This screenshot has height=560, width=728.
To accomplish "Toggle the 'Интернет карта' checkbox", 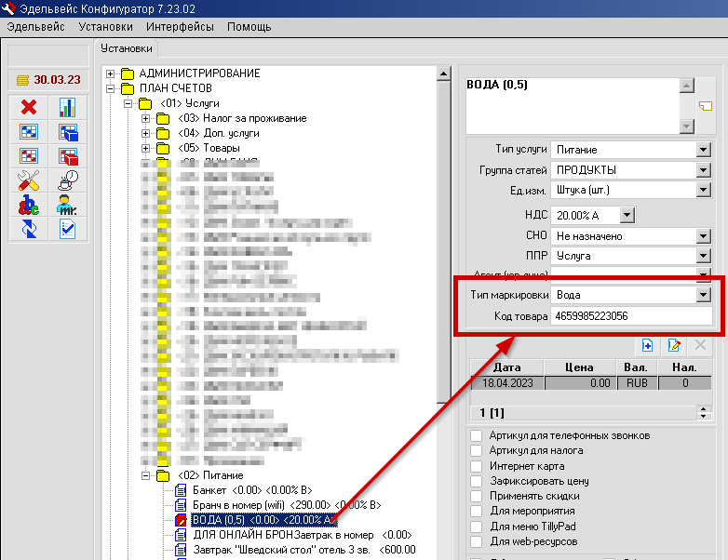I will [477, 466].
